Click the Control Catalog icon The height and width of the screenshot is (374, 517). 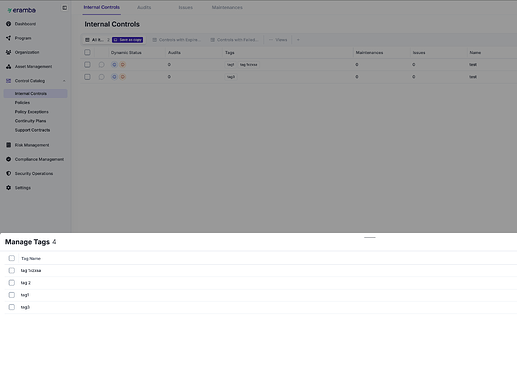[9, 81]
